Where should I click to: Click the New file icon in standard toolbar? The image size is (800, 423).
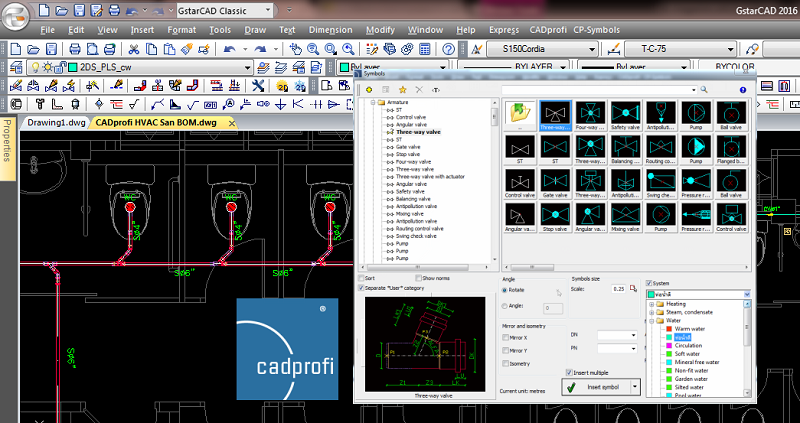click(x=16, y=49)
